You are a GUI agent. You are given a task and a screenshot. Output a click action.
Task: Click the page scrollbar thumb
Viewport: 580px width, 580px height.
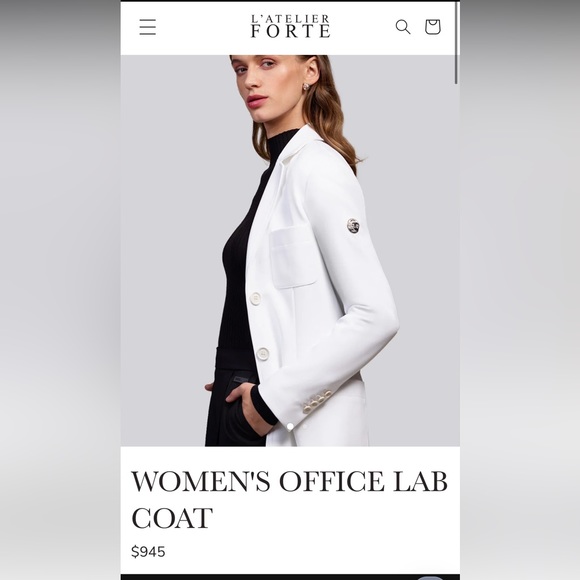pyautogui.click(x=456, y=43)
